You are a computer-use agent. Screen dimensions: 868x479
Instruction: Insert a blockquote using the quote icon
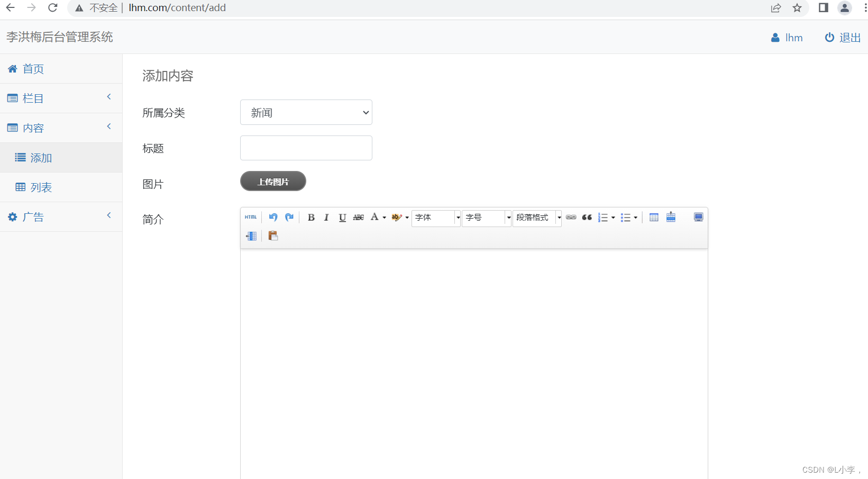(x=587, y=217)
